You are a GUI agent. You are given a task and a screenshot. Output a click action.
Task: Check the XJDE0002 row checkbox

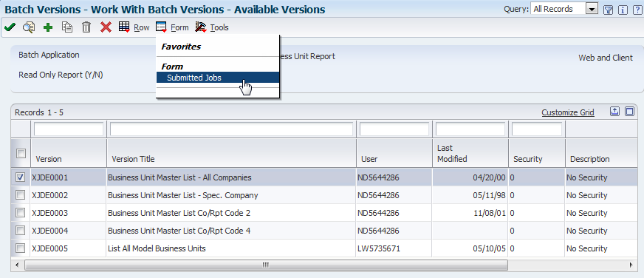coord(20,195)
